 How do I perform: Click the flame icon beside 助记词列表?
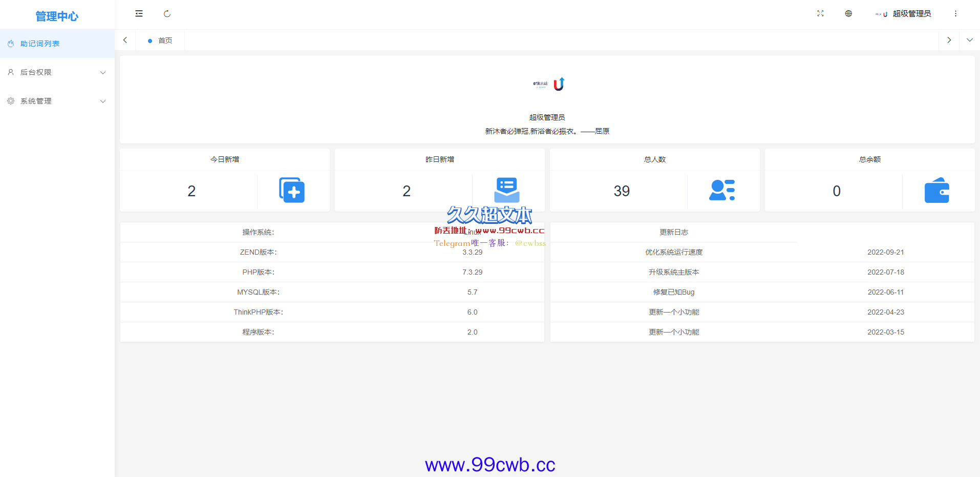point(11,44)
